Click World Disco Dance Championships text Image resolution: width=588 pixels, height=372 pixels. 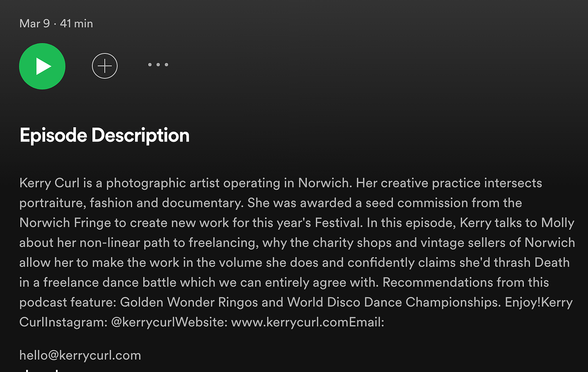click(392, 302)
